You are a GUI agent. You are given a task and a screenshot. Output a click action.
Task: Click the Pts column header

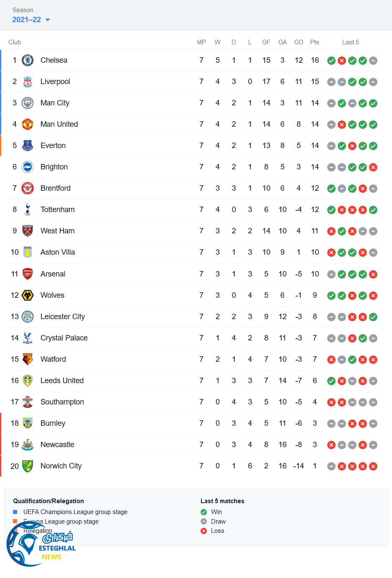(x=315, y=42)
